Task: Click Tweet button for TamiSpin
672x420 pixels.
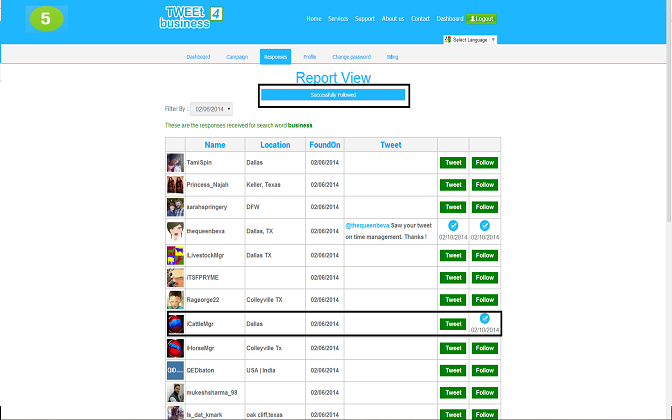Action: click(453, 163)
